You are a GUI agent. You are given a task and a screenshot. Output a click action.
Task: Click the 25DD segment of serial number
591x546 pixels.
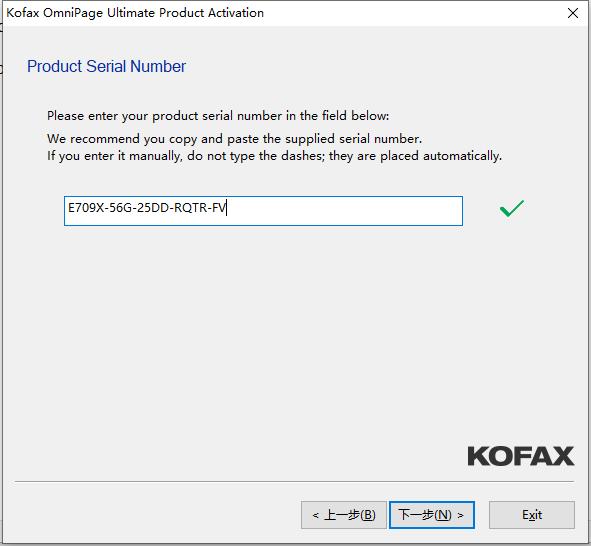(153, 208)
